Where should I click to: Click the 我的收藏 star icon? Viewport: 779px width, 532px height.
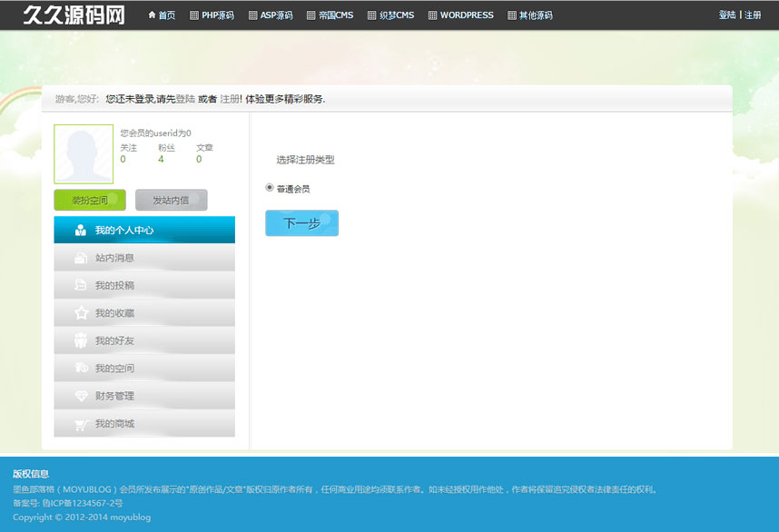[81, 313]
